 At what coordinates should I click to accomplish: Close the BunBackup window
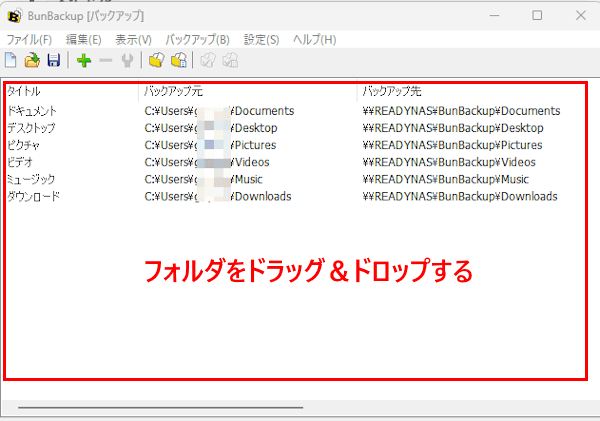pyautogui.click(x=581, y=16)
